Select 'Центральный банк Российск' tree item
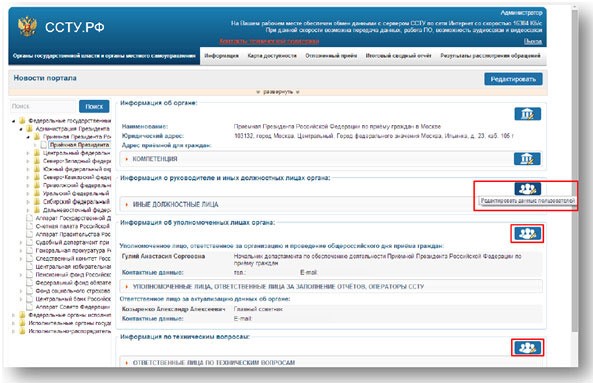 click(73, 299)
